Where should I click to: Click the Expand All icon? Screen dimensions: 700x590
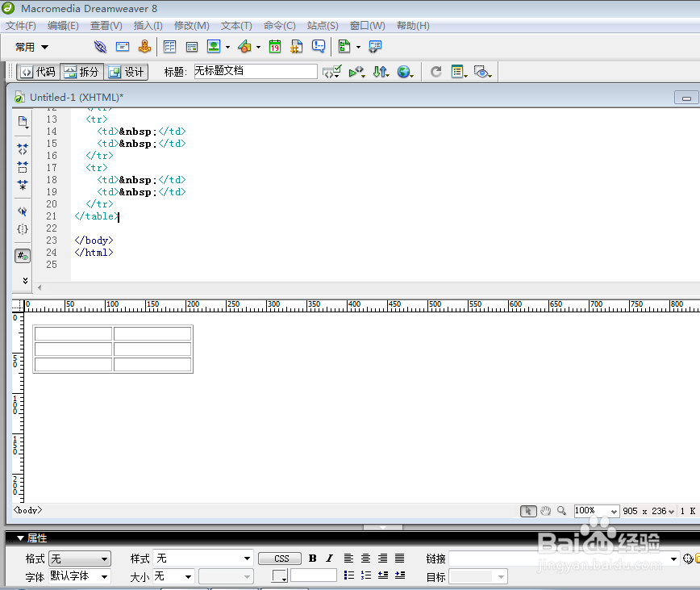click(x=23, y=185)
